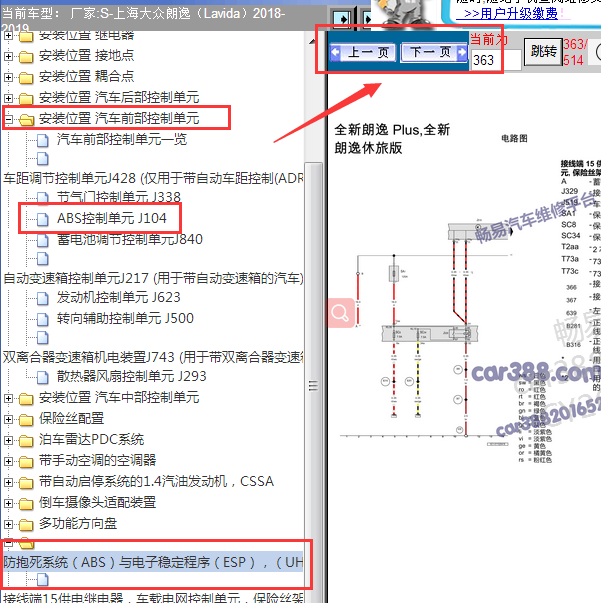The image size is (601, 603).
Task: Open 散热器风扇控制单元 J293 document icon
Action: (43, 377)
